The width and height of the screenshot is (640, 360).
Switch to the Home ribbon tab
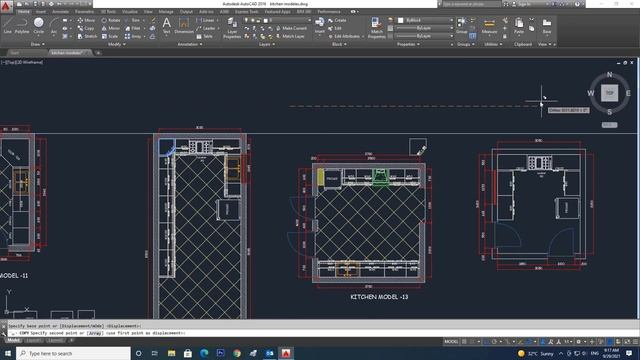(24, 12)
